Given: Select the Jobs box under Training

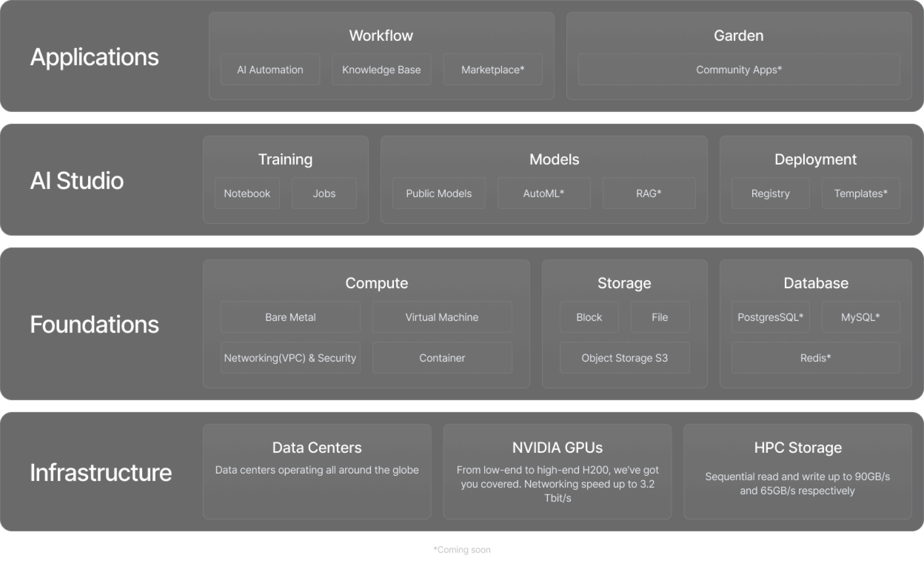Looking at the screenshot, I should [x=324, y=193].
